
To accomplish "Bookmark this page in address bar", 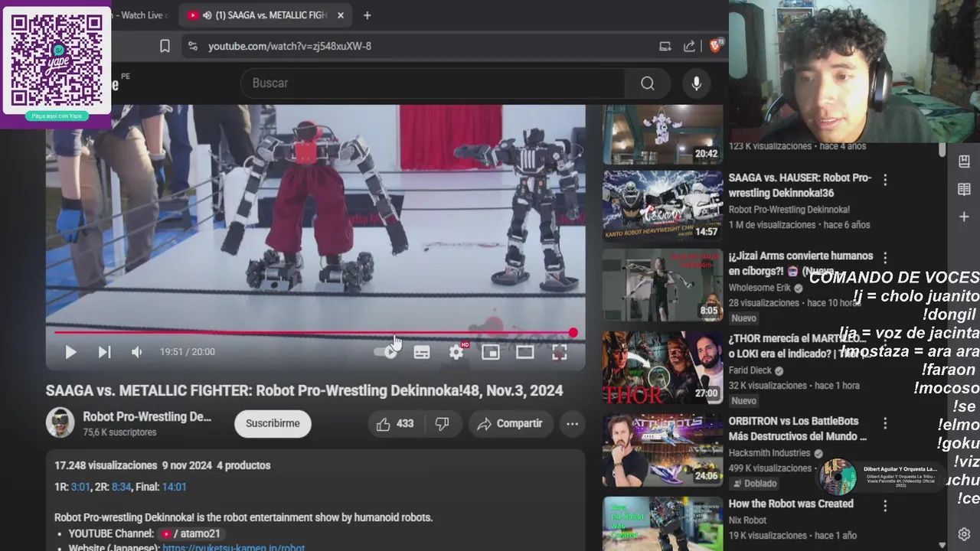I will [165, 46].
